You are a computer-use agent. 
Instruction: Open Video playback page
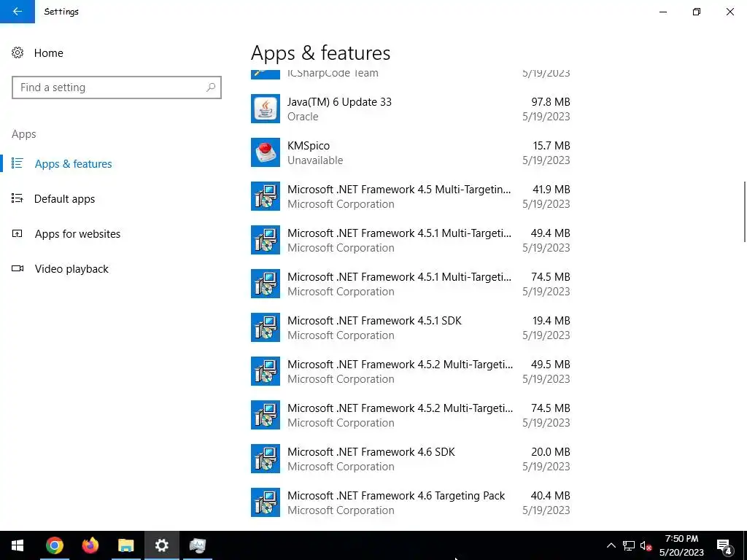(71, 269)
